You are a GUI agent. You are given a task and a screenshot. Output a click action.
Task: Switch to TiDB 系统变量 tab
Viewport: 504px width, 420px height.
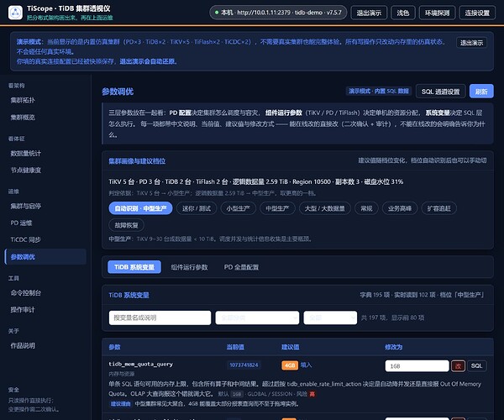(x=134, y=267)
